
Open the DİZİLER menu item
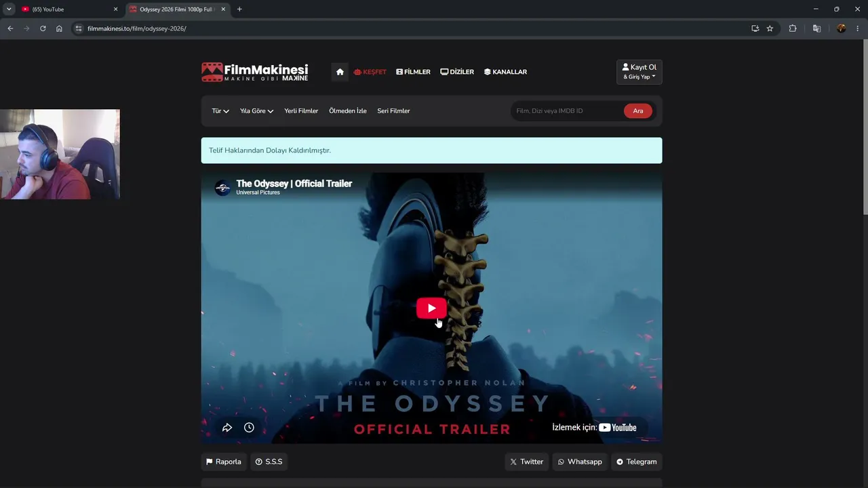click(457, 72)
